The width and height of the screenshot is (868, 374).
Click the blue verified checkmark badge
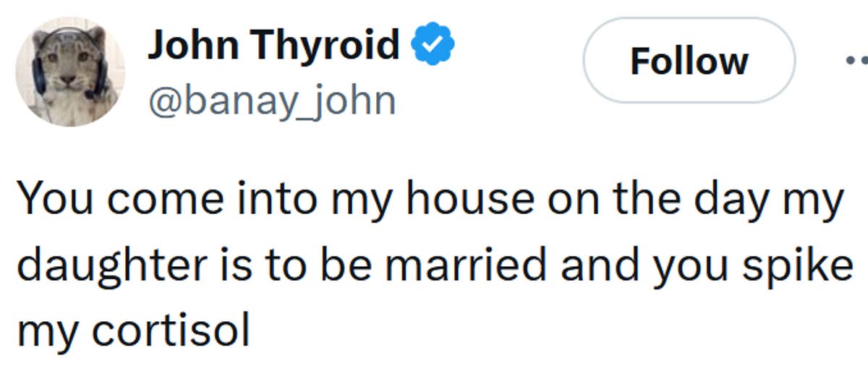point(433,45)
